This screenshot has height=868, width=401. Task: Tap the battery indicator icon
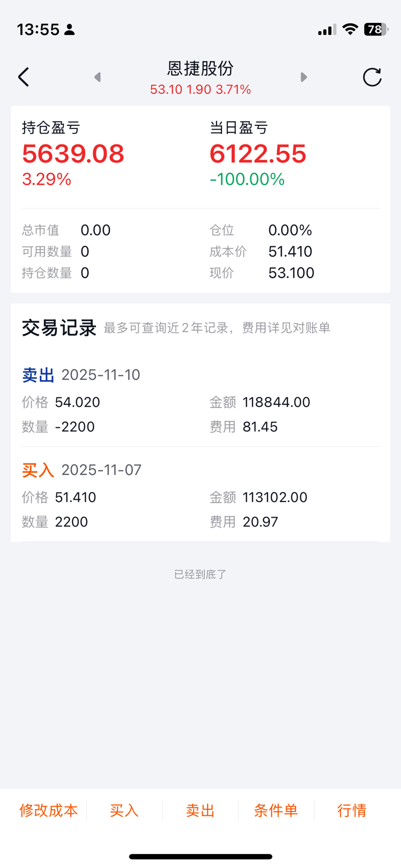376,30
